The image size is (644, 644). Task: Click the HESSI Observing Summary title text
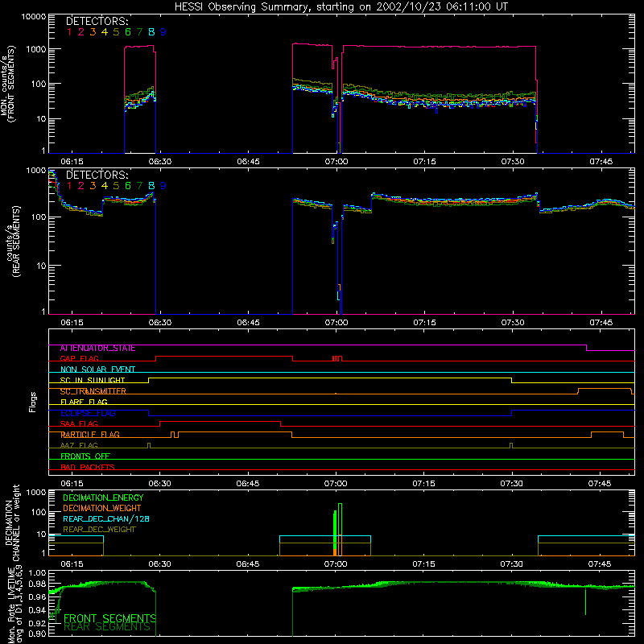341,6
